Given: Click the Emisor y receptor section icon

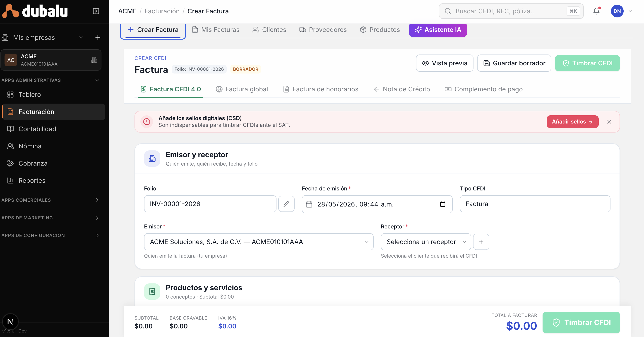Looking at the screenshot, I should [152, 158].
